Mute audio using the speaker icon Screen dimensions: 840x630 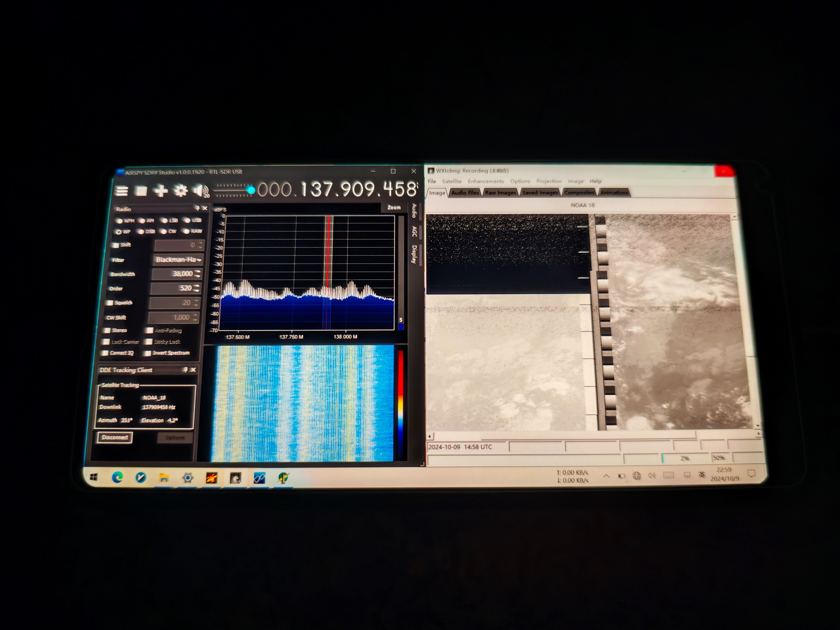pos(200,190)
